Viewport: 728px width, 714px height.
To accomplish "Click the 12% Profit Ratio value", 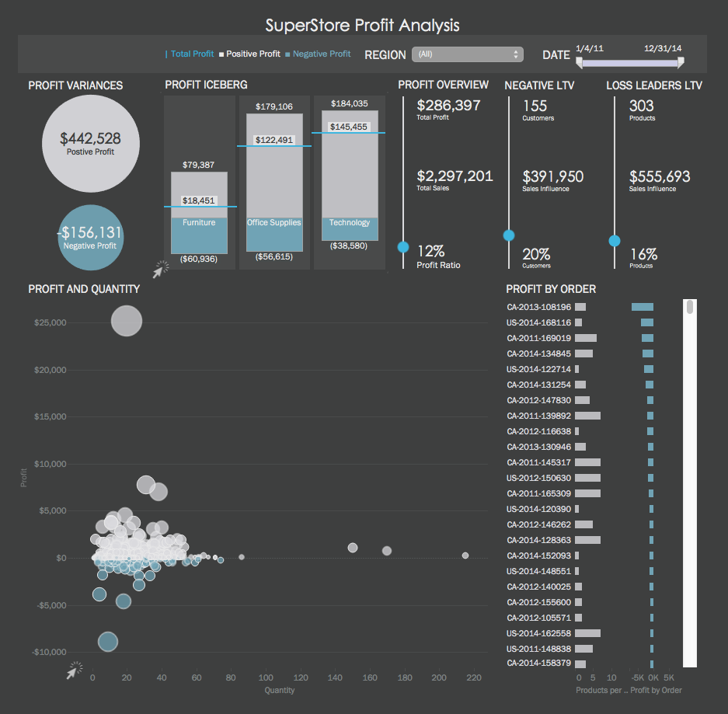I will (x=431, y=251).
